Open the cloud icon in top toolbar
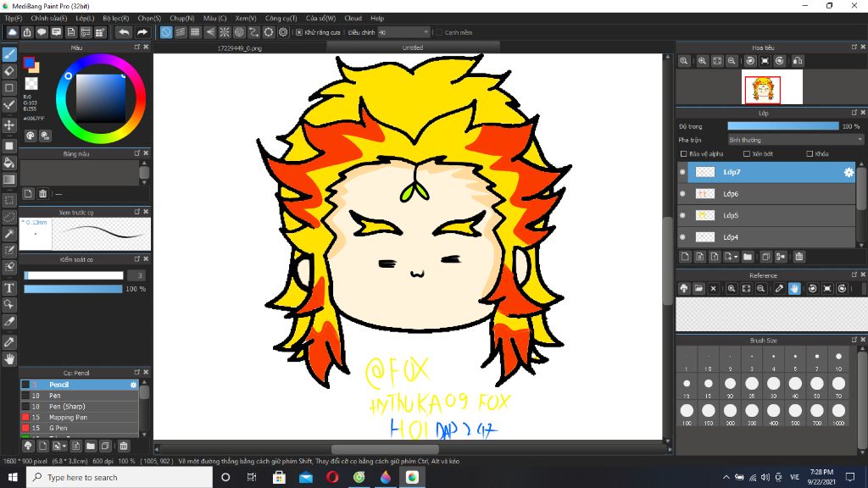 (x=12, y=32)
